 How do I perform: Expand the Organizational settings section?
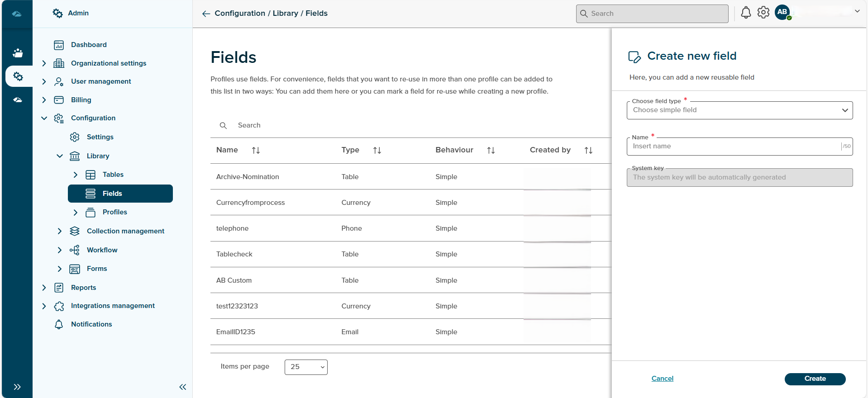point(44,63)
